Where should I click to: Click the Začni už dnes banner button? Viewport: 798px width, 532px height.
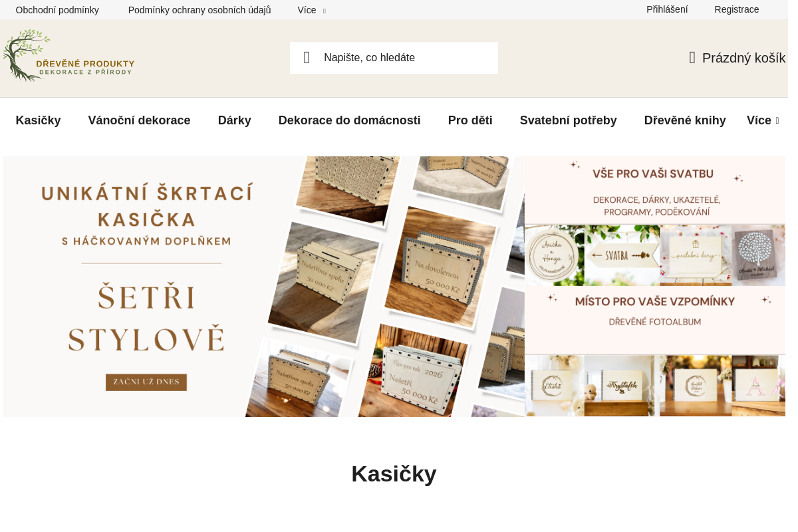146,382
